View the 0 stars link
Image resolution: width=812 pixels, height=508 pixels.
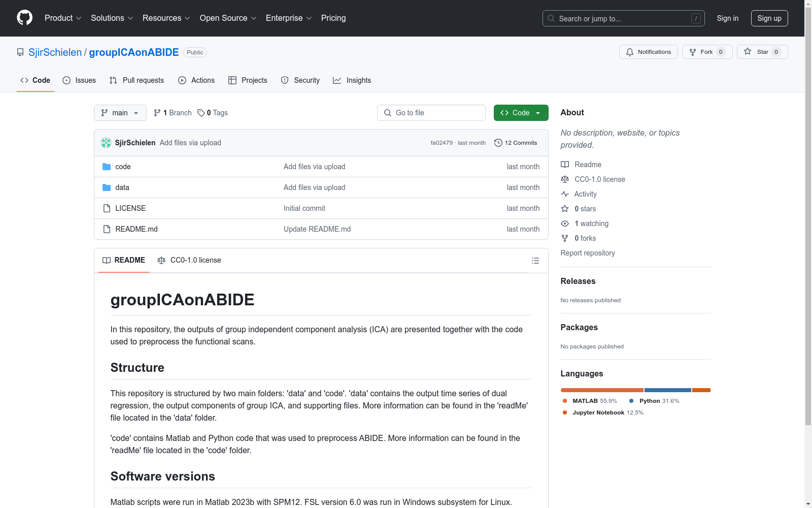[579, 209]
